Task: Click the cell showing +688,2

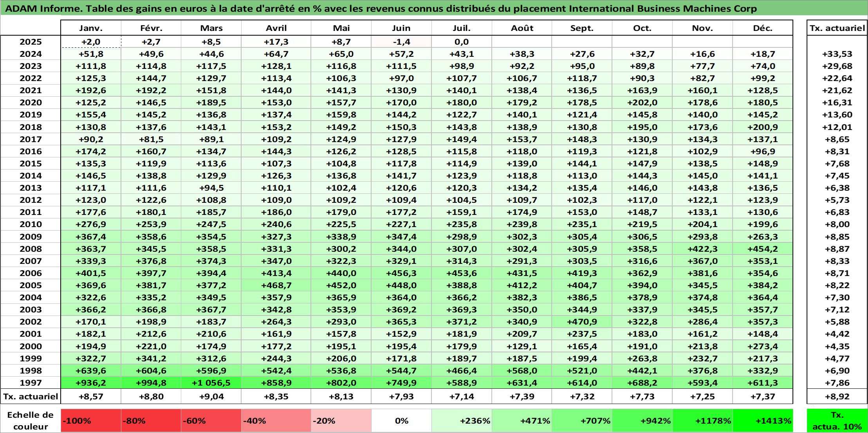Action: coord(642,383)
